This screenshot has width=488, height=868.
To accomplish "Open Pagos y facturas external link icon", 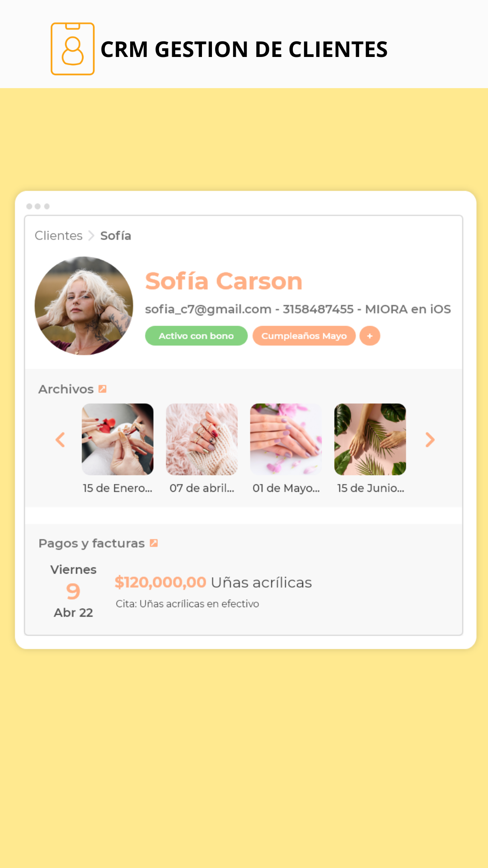I will tap(154, 543).
